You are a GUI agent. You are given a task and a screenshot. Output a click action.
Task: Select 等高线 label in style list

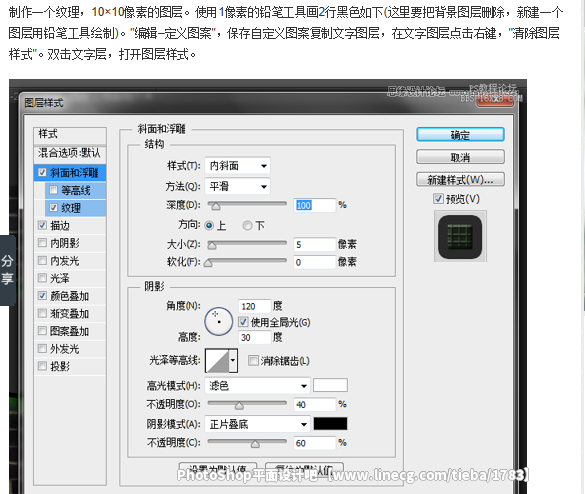point(76,190)
